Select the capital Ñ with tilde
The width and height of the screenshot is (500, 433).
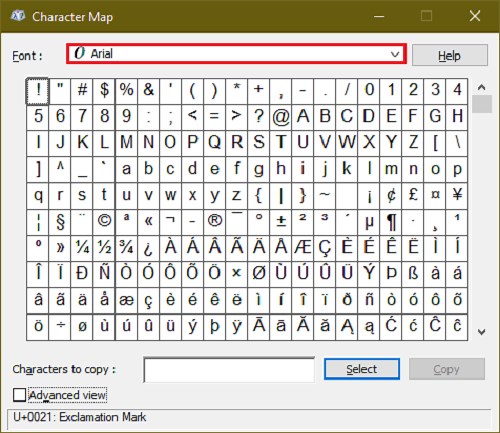[104, 275]
